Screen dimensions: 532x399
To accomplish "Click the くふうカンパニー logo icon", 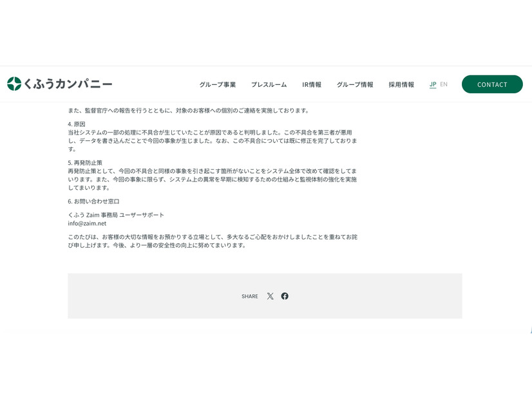I will click(14, 84).
